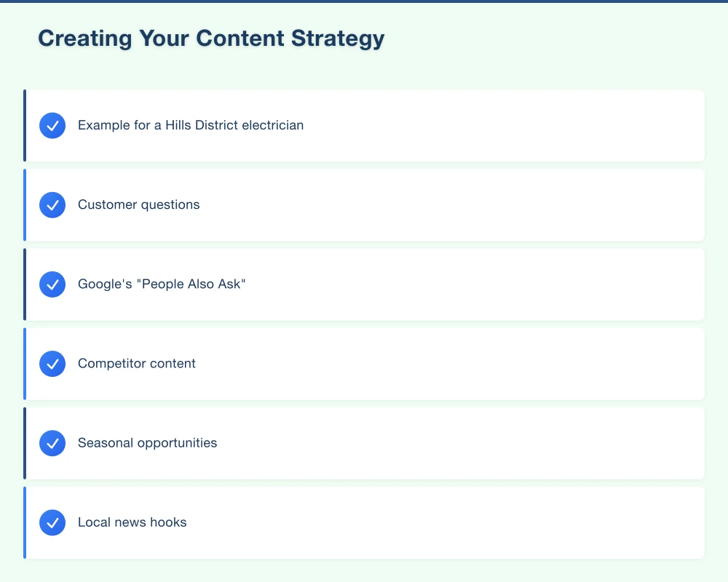The width and height of the screenshot is (728, 582).
Task: Click the "Seasonal opportunities" label
Action: [147, 442]
